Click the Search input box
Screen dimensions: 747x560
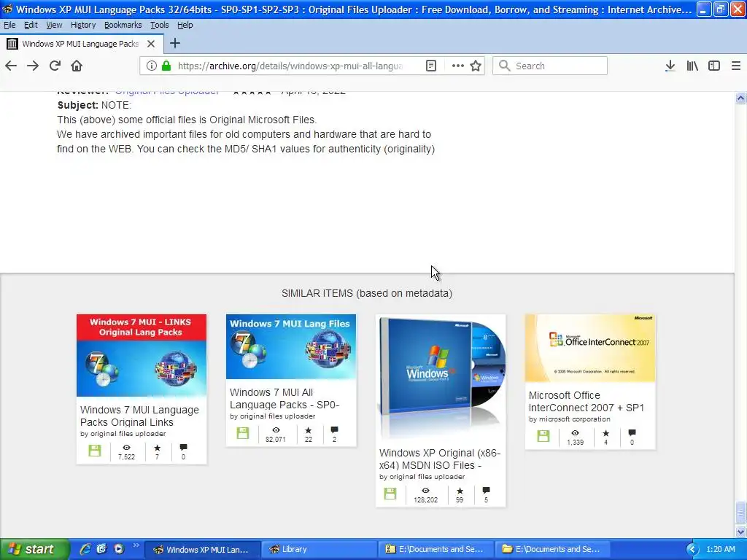pos(550,66)
